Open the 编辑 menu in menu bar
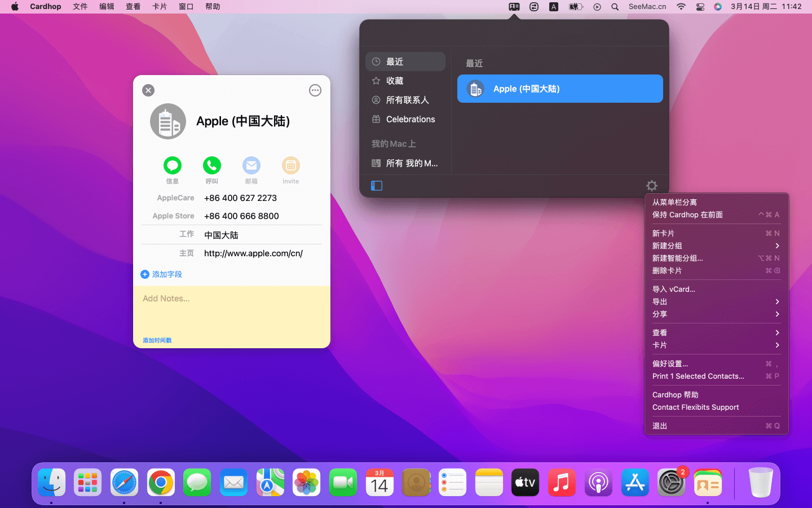This screenshot has width=812, height=508. pos(107,7)
